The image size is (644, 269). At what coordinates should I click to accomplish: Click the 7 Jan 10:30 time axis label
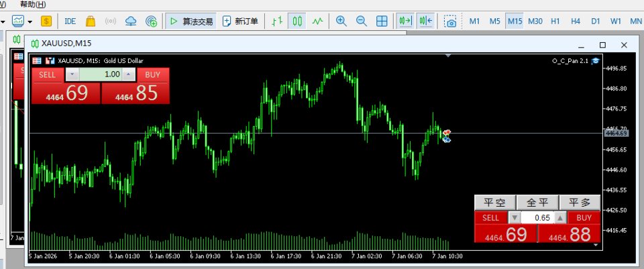point(447,256)
